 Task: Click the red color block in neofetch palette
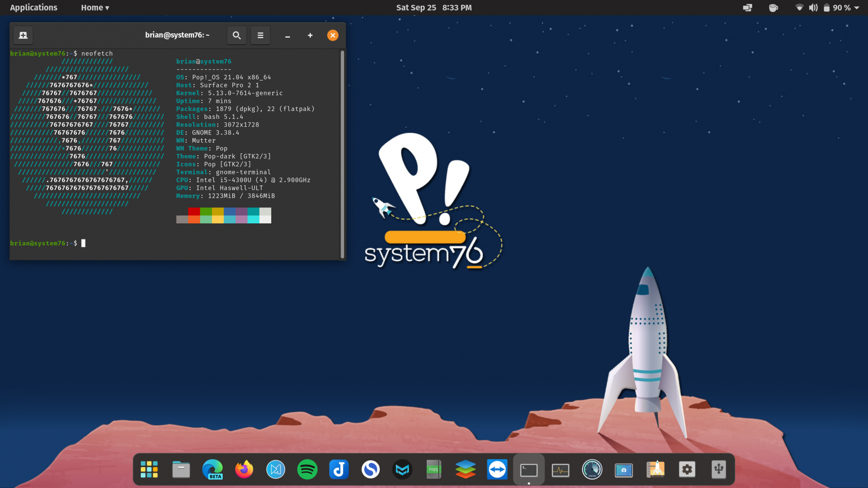tap(194, 211)
